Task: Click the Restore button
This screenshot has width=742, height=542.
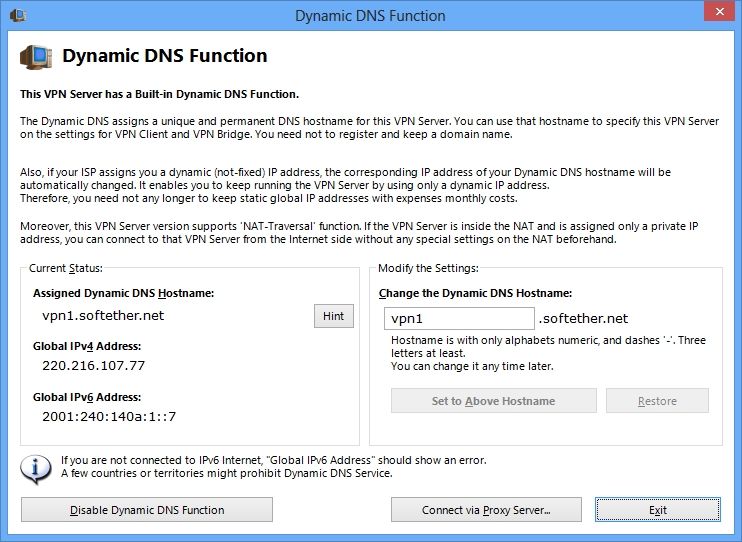Action: 657,401
